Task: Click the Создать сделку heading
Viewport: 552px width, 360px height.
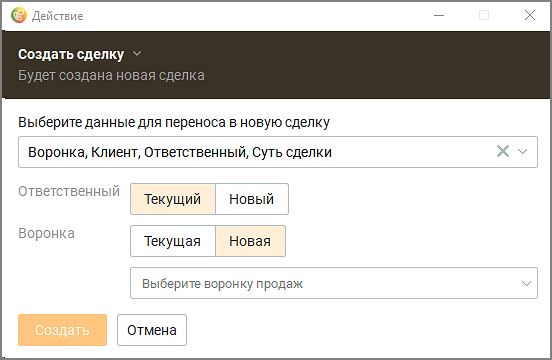Action: coord(71,54)
